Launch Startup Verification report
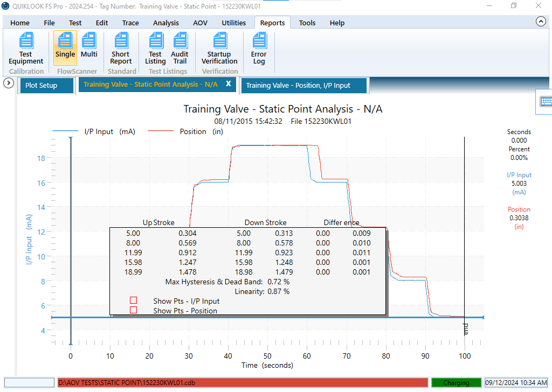This screenshot has height=392, width=552. pos(219,48)
